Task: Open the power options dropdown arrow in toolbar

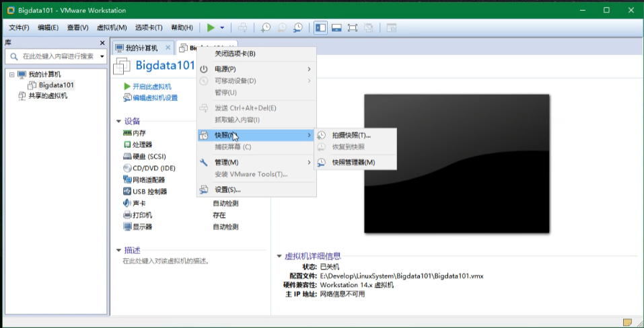Action: point(222,28)
